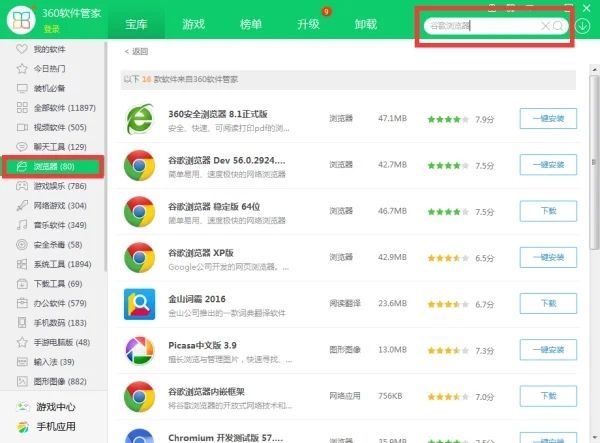Click 下载 for 金山词霸 2016
The height and width of the screenshot is (443, 600).
(548, 304)
